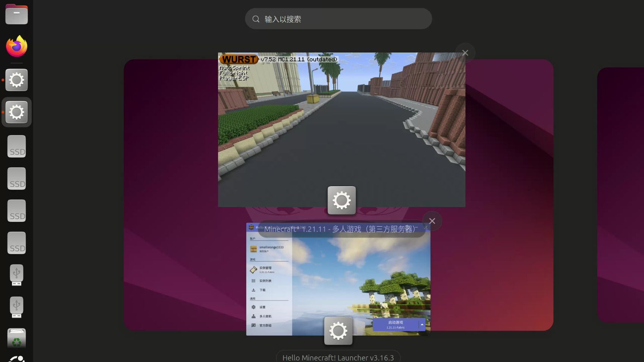Click the 启动游戏 button in the launcher
The image size is (644, 362).
[x=395, y=324]
